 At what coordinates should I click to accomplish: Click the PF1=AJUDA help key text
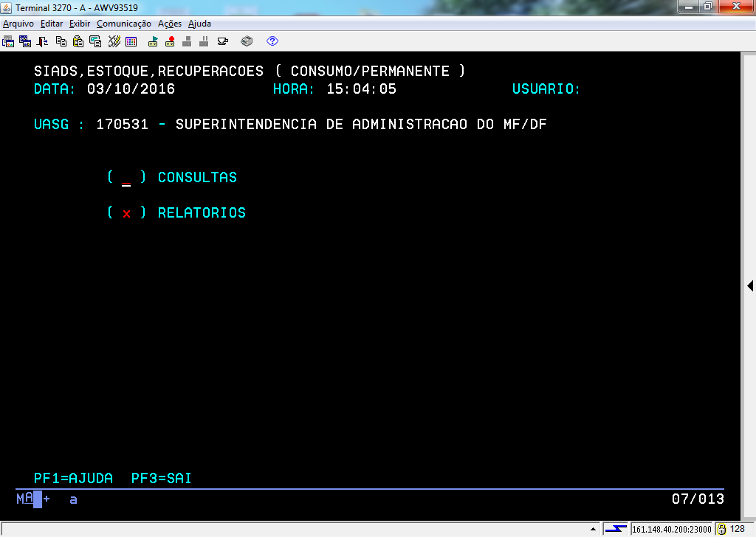(x=73, y=478)
